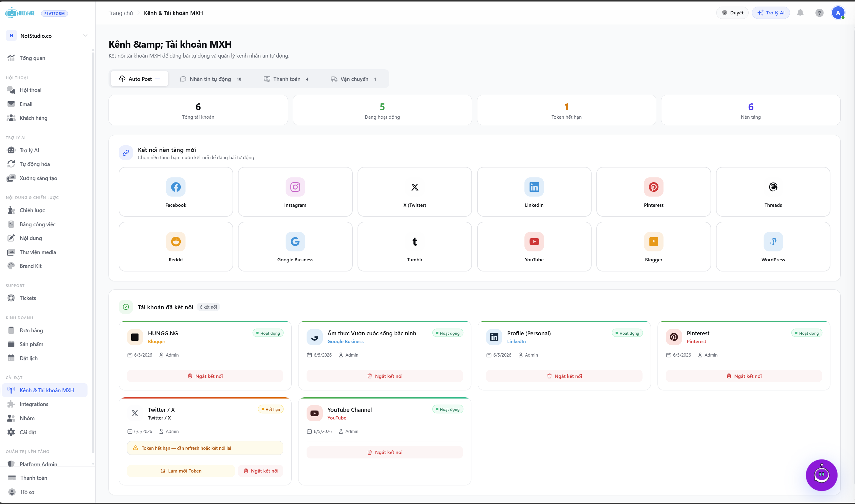Connect a Threads account
The image size is (855, 504).
773,191
